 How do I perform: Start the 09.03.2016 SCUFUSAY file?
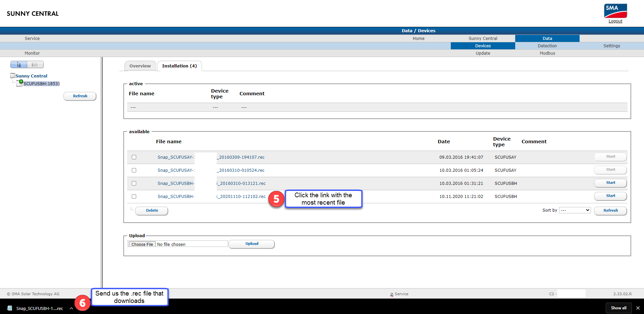coord(610,157)
